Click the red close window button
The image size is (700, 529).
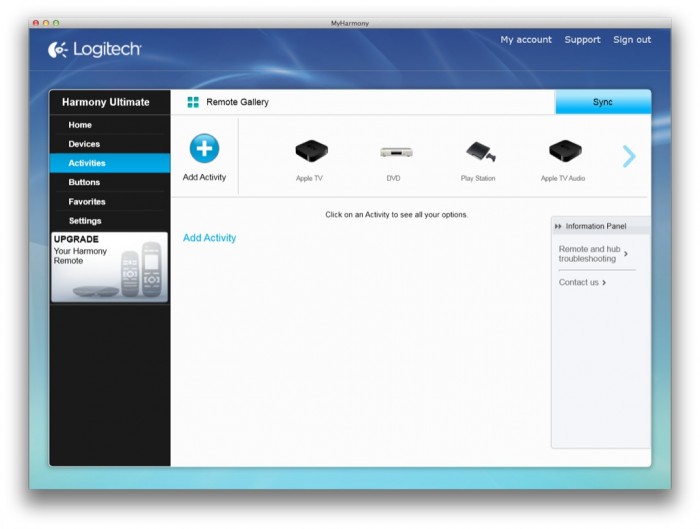(36, 23)
